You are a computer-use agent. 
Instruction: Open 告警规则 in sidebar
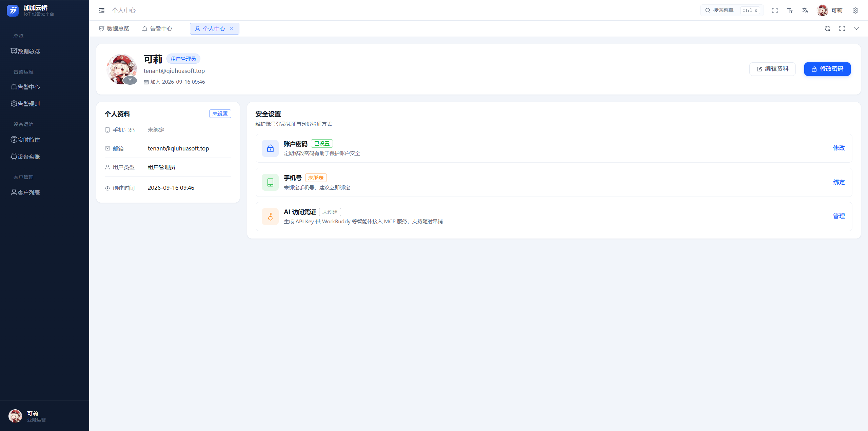(44, 104)
